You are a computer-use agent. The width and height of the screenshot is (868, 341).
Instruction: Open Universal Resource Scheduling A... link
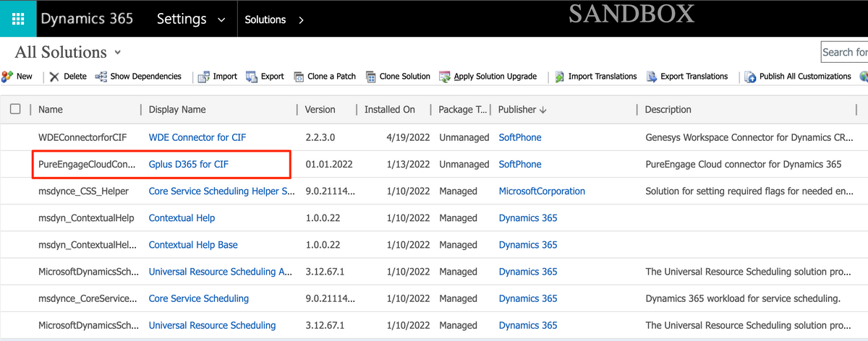[221, 272]
